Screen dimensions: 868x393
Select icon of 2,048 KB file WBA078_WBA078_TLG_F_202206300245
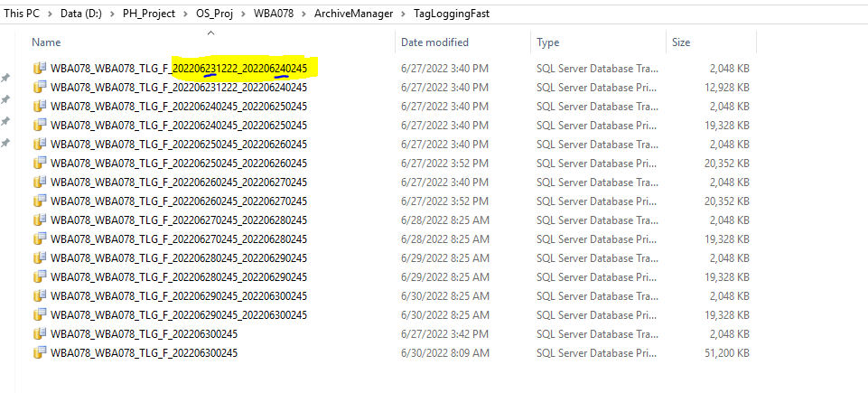(40, 333)
